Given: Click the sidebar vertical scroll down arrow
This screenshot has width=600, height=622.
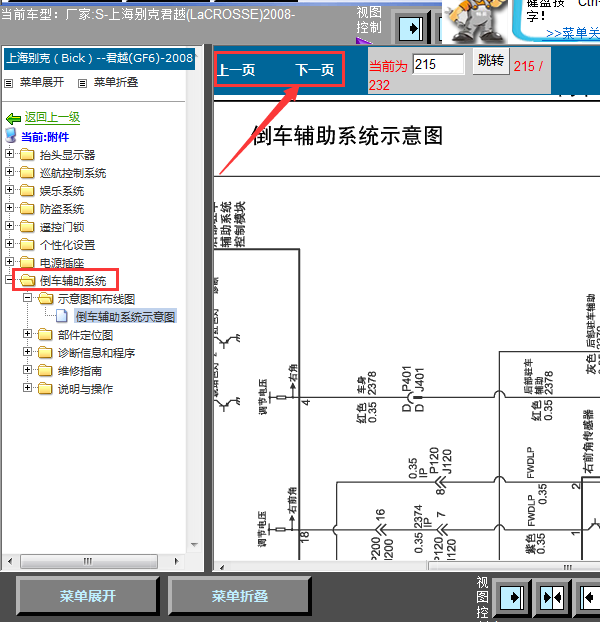Looking at the screenshot, I should pos(194,545).
